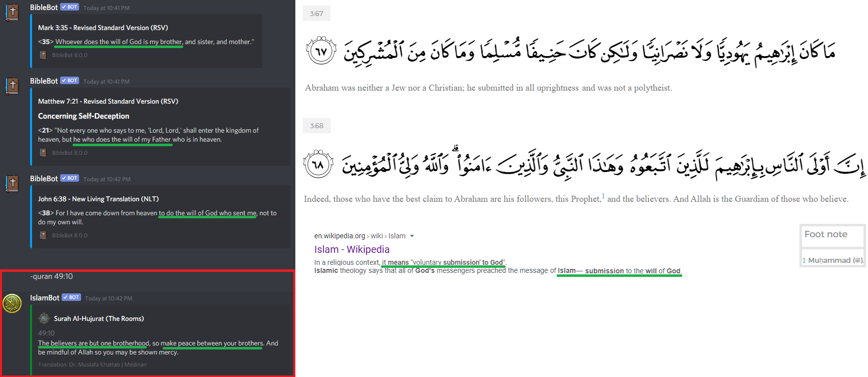Click the footer icon under John 6:38 embed

click(43, 235)
